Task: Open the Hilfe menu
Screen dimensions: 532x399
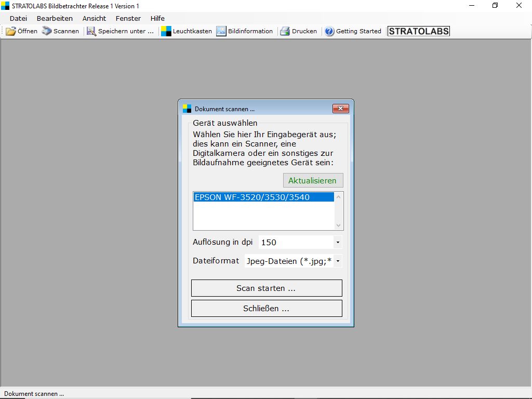Action: coord(157,18)
